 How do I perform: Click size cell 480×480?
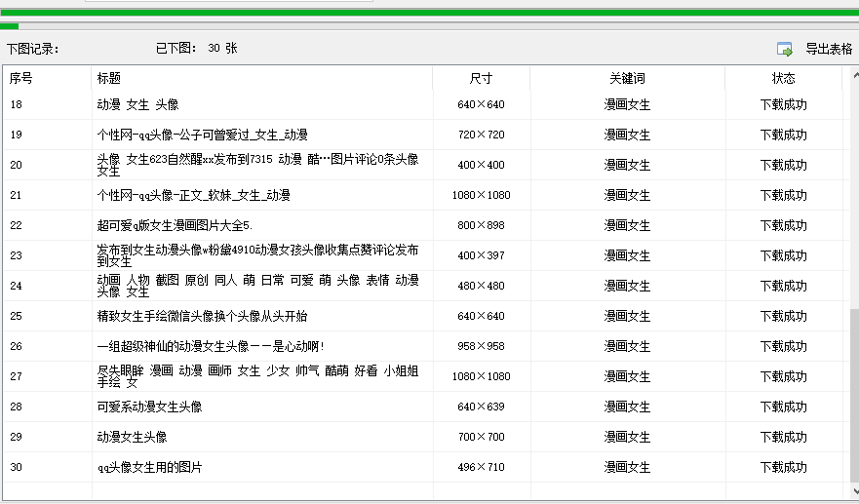481,286
